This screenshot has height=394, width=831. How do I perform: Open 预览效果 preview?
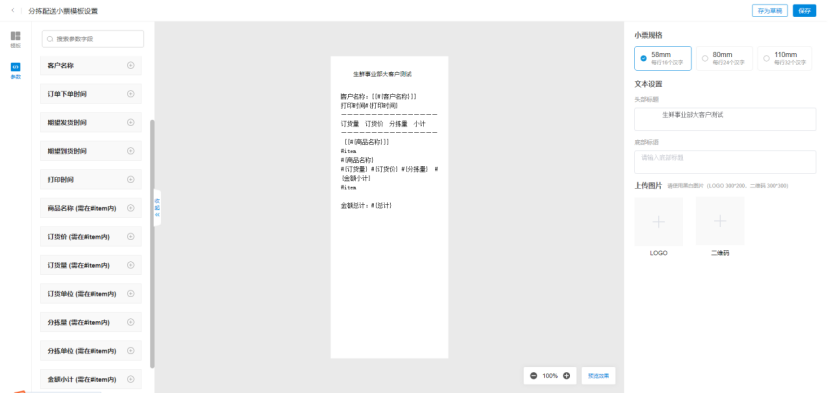(598, 375)
